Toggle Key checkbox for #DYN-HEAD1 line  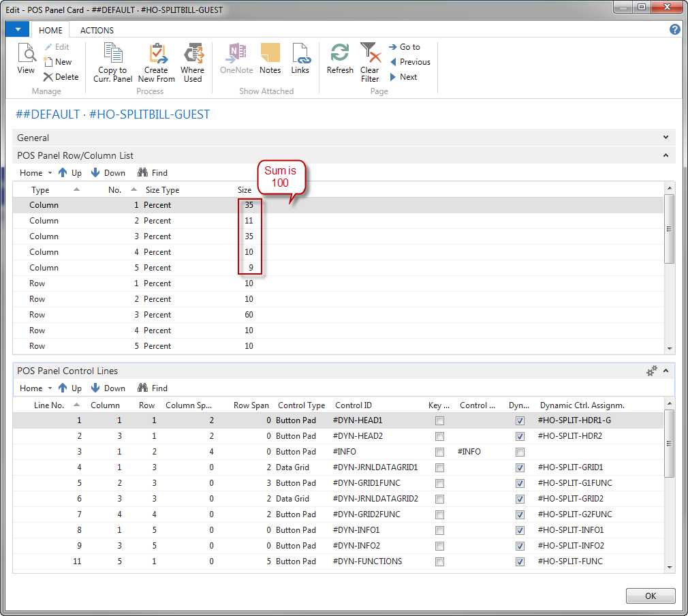click(x=440, y=421)
